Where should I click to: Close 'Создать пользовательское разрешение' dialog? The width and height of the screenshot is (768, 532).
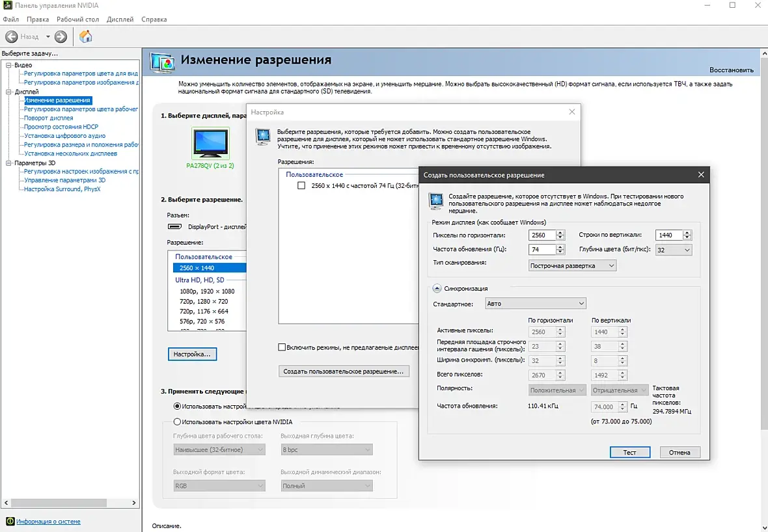point(701,175)
